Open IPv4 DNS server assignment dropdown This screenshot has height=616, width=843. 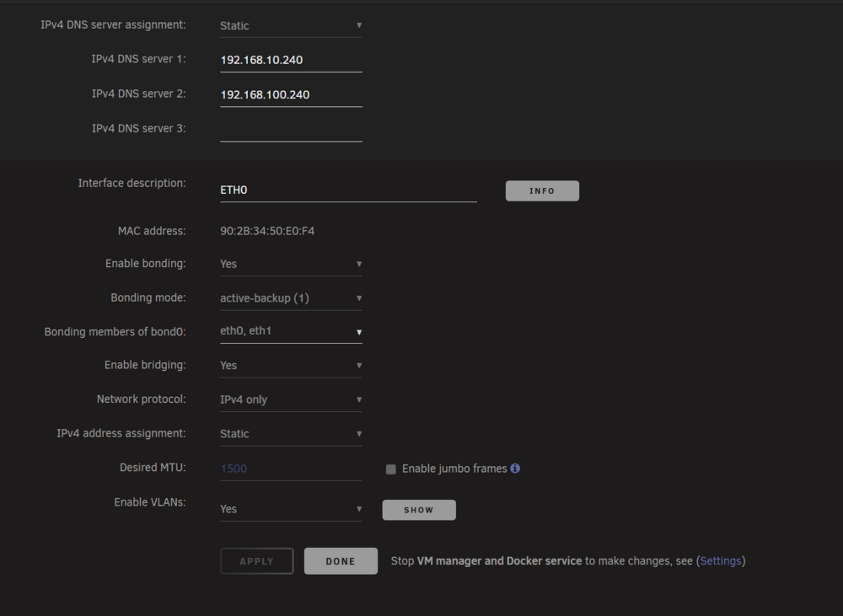291,25
